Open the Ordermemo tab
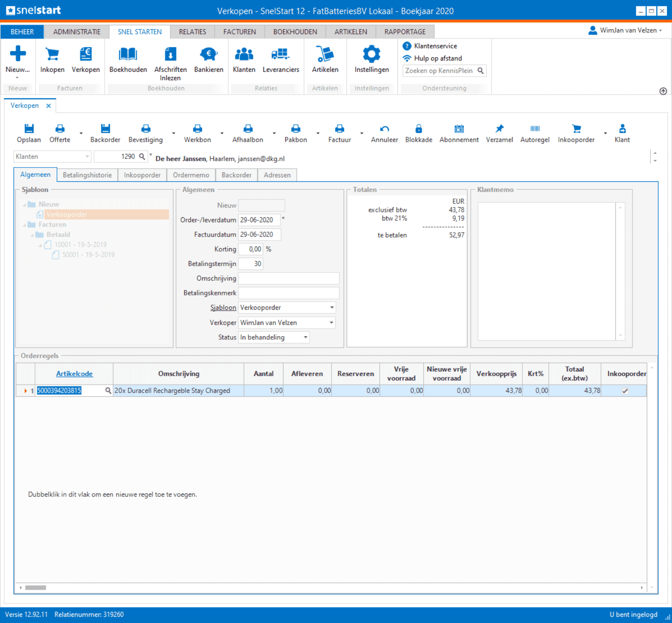 click(191, 175)
